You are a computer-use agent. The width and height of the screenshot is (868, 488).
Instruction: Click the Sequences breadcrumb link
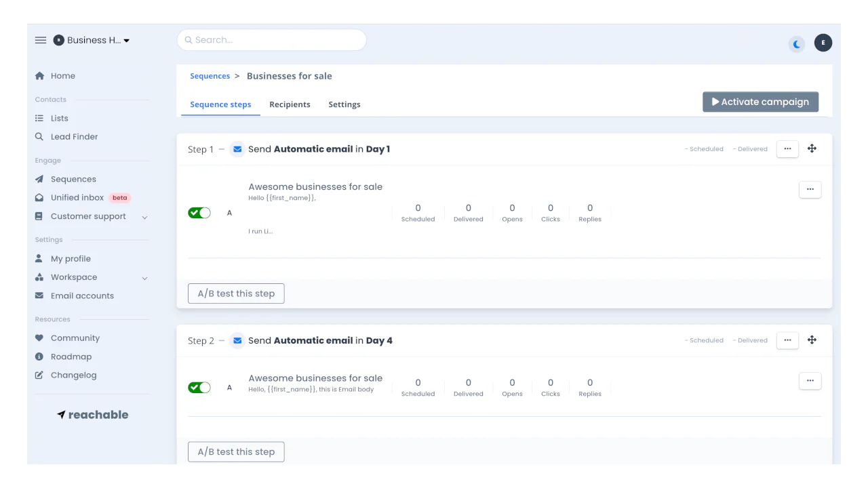pos(210,76)
